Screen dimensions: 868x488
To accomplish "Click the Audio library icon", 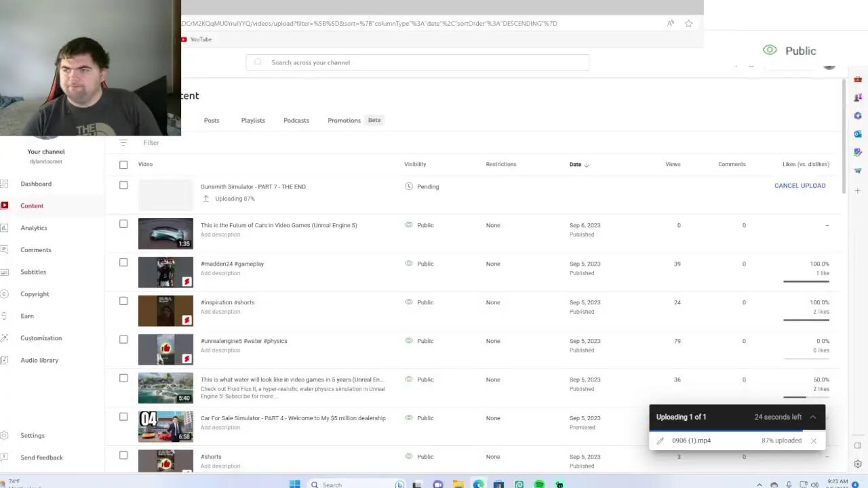I will 5,360.
